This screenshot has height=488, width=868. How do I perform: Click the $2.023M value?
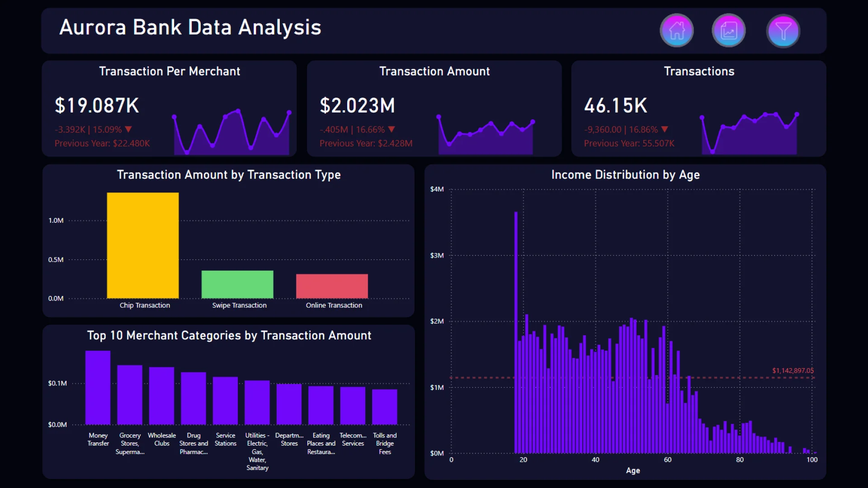[357, 106]
